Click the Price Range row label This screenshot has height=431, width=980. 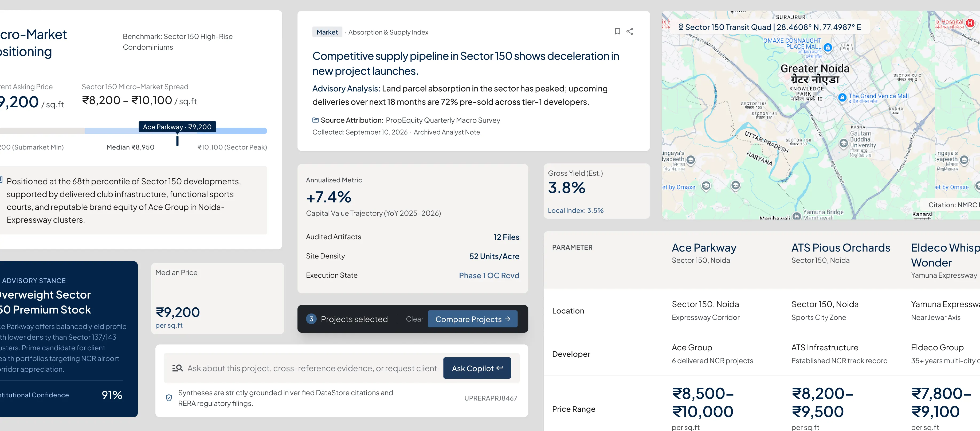(x=573, y=409)
